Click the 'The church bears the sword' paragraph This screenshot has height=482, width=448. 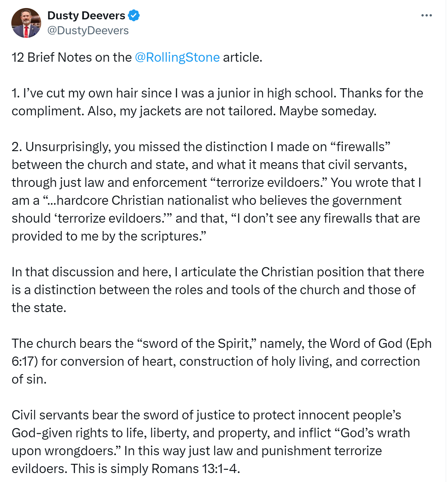pyautogui.click(x=222, y=361)
